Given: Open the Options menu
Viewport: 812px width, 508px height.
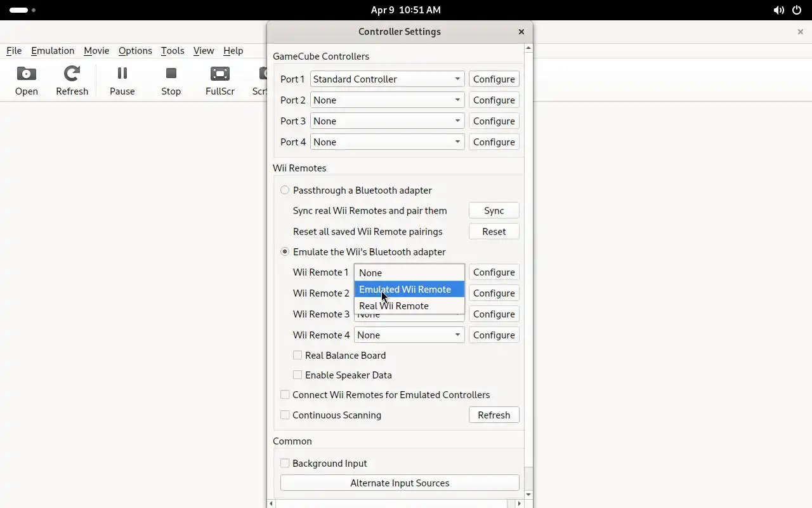Looking at the screenshot, I should click(135, 51).
